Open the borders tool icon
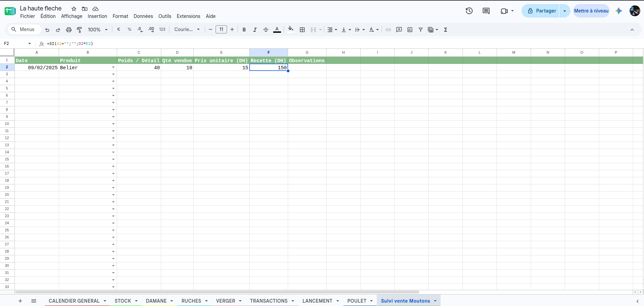Image resolution: width=644 pixels, height=306 pixels. pos(302,30)
